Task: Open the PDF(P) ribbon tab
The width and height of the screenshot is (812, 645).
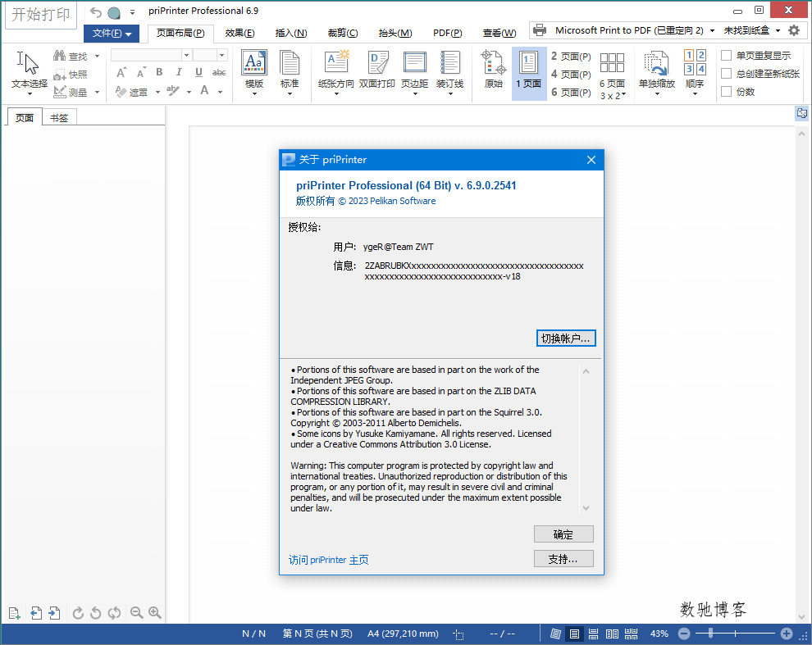Action: (x=448, y=33)
